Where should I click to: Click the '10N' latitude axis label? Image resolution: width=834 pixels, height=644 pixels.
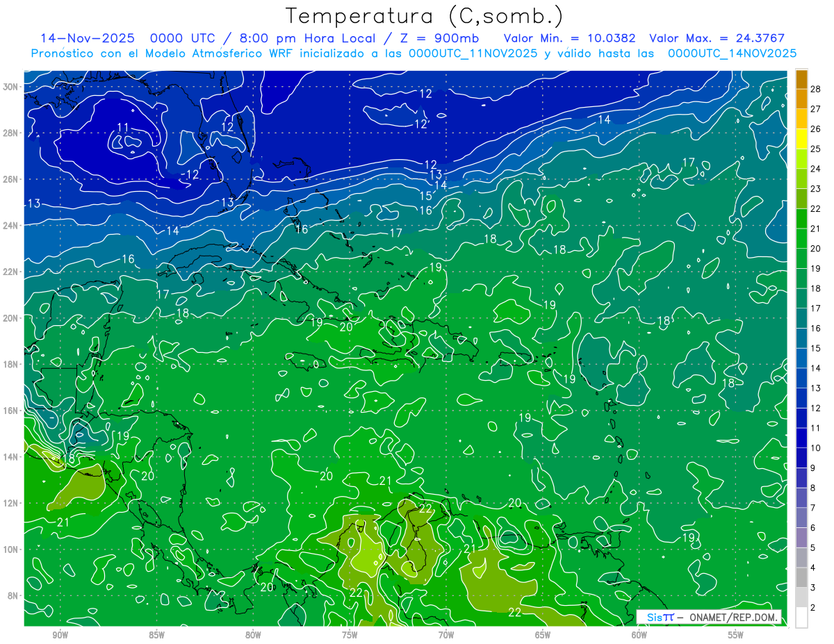coord(10,549)
